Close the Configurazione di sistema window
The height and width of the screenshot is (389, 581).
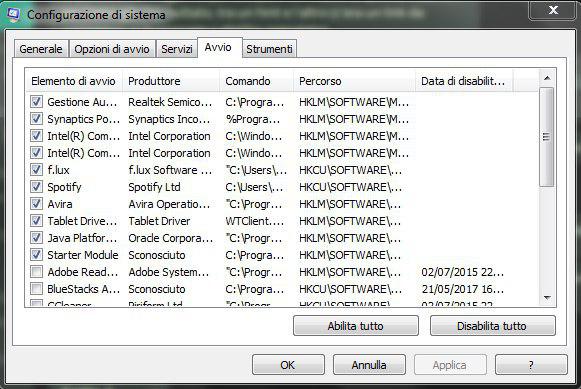coord(553,10)
